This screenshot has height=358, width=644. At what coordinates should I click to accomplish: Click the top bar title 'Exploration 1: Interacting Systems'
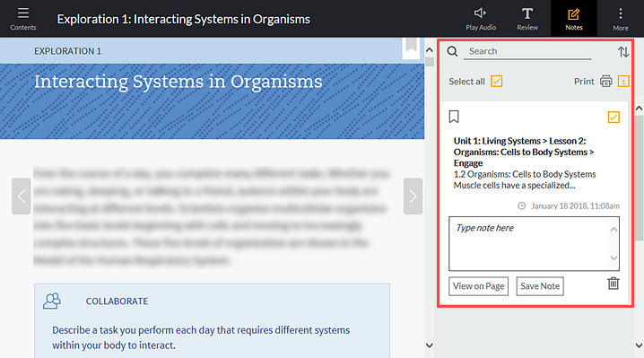coord(184,19)
